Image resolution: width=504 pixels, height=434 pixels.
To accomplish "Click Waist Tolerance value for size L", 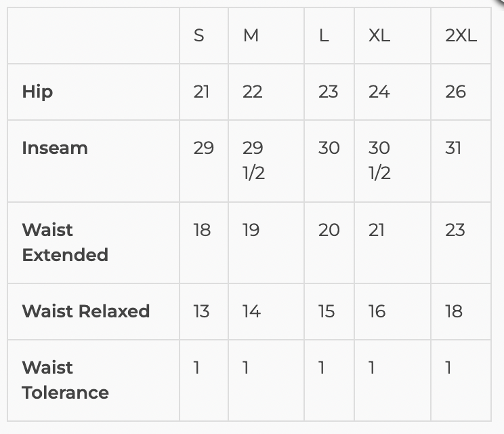I will coord(322,368).
